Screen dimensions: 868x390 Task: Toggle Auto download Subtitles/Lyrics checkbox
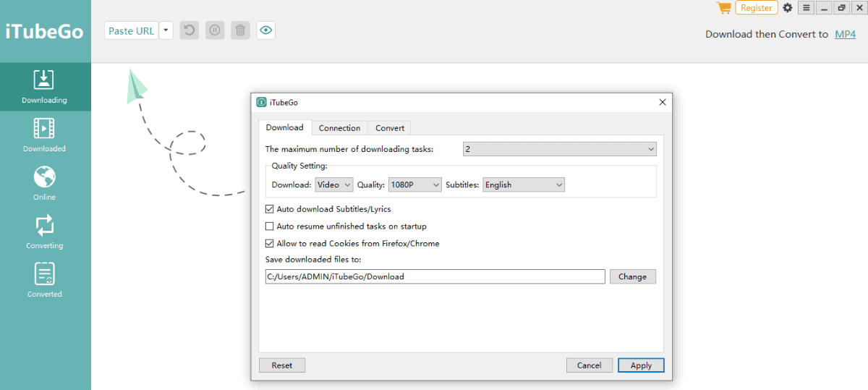click(x=270, y=209)
